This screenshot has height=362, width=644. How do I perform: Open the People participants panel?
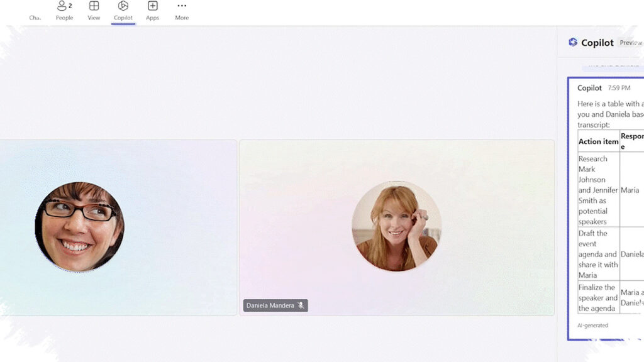pyautogui.click(x=65, y=11)
